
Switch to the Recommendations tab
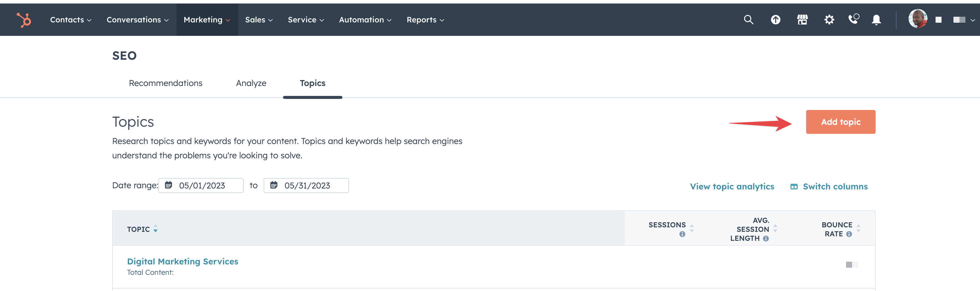coord(166,83)
